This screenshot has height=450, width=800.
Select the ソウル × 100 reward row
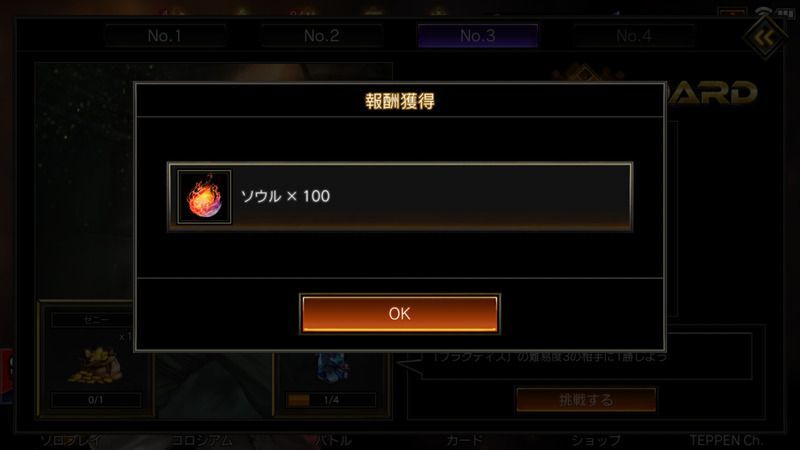coord(400,197)
